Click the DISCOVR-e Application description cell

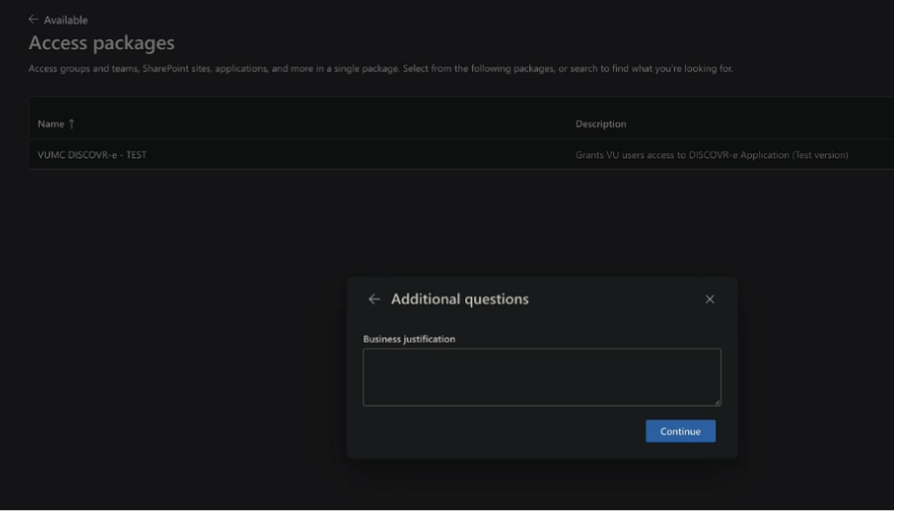(714, 155)
